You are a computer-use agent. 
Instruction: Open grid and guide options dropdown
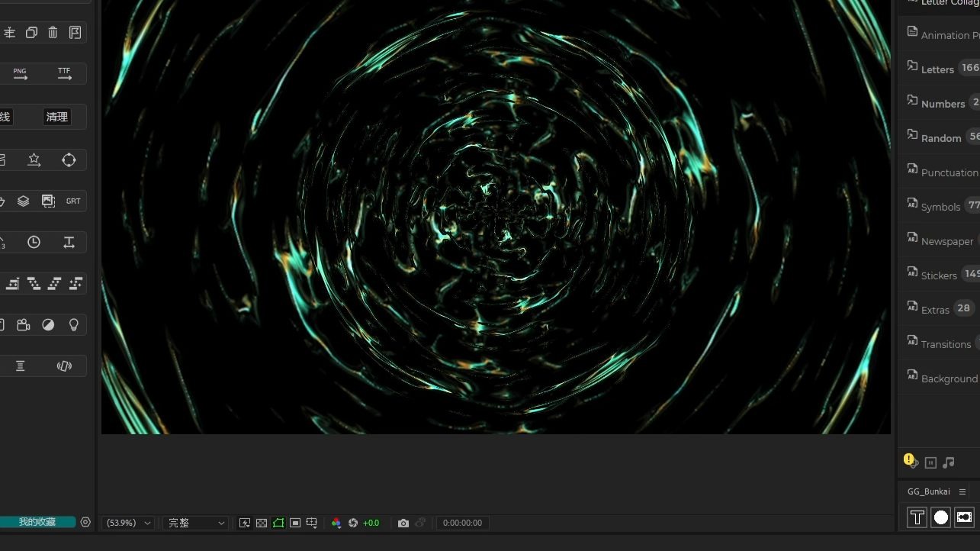312,523
